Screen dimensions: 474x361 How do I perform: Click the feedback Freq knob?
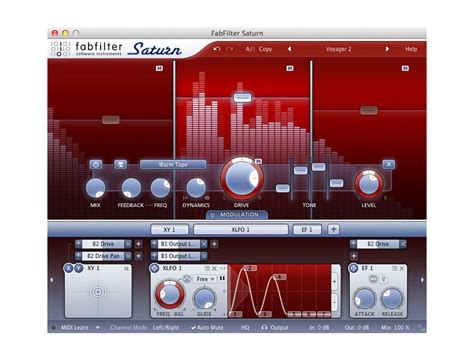(160, 188)
